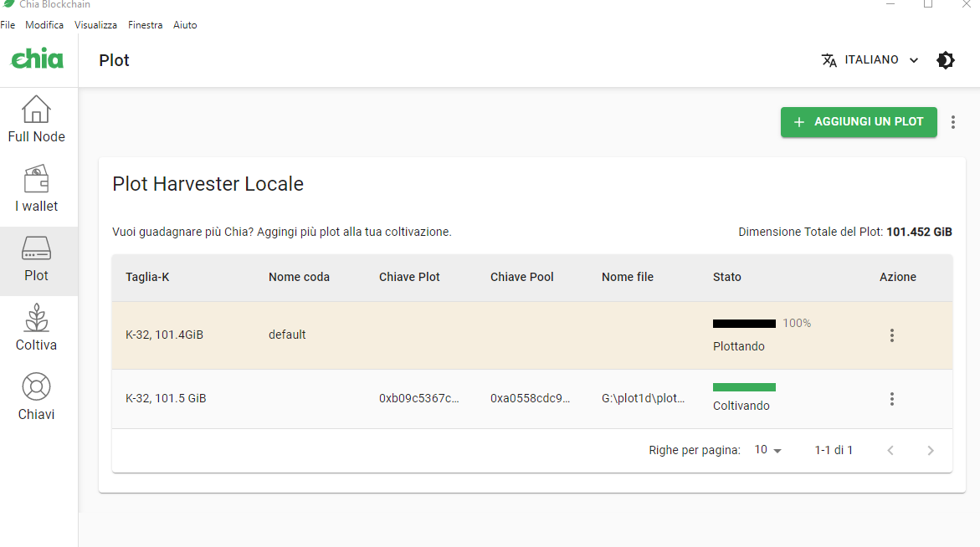Click the Chia logo
The image size is (980, 547).
pyautogui.click(x=38, y=59)
